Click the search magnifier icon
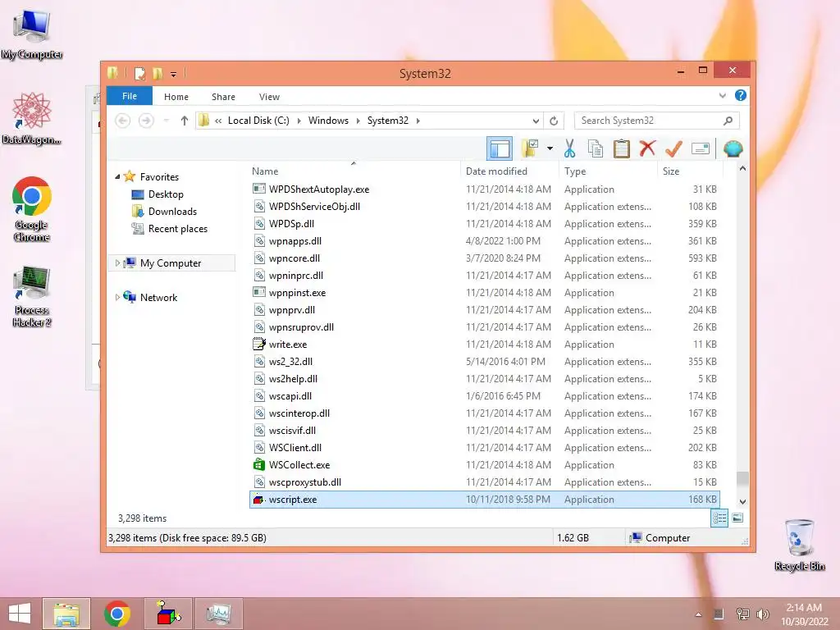 [x=728, y=121]
